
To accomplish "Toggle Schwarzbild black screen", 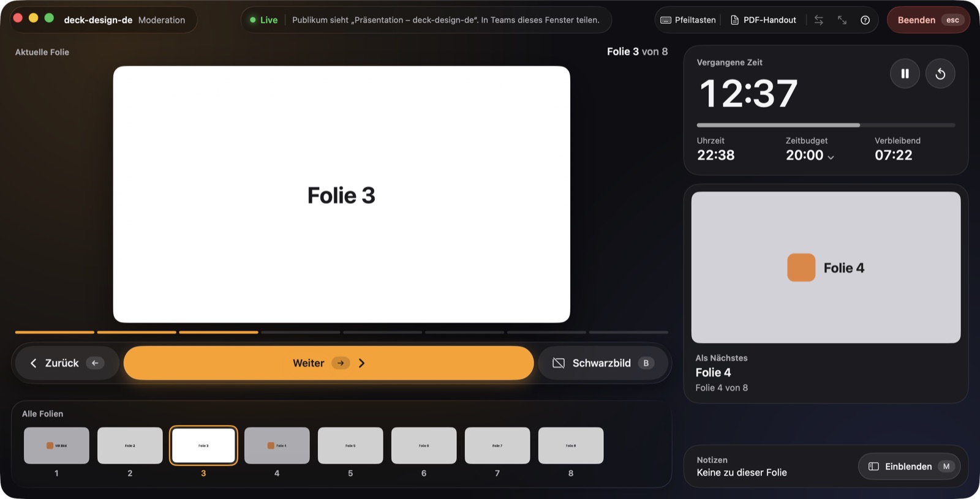I will coord(603,363).
